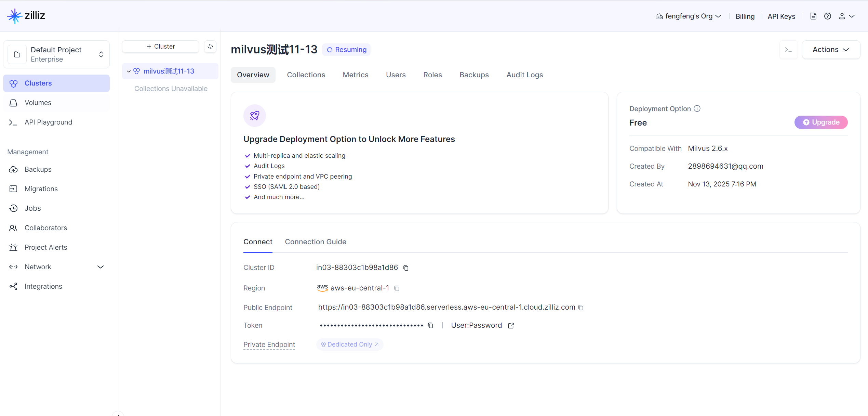
Task: Click the add Cluster button
Action: (x=160, y=47)
